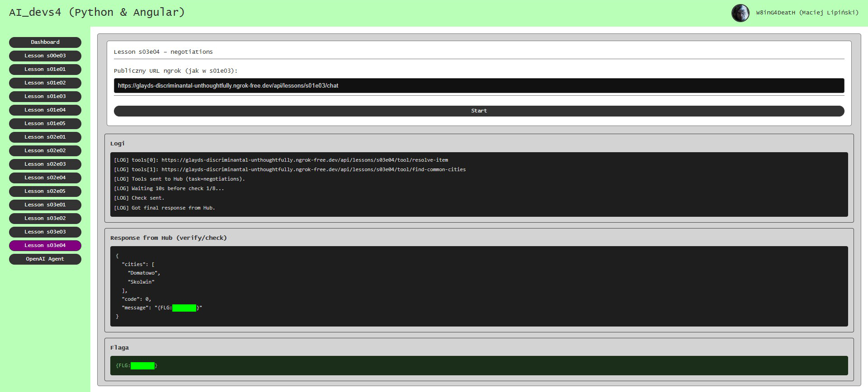This screenshot has width=868, height=392.
Task: Go to Lesson s03e03
Action: [x=45, y=232]
